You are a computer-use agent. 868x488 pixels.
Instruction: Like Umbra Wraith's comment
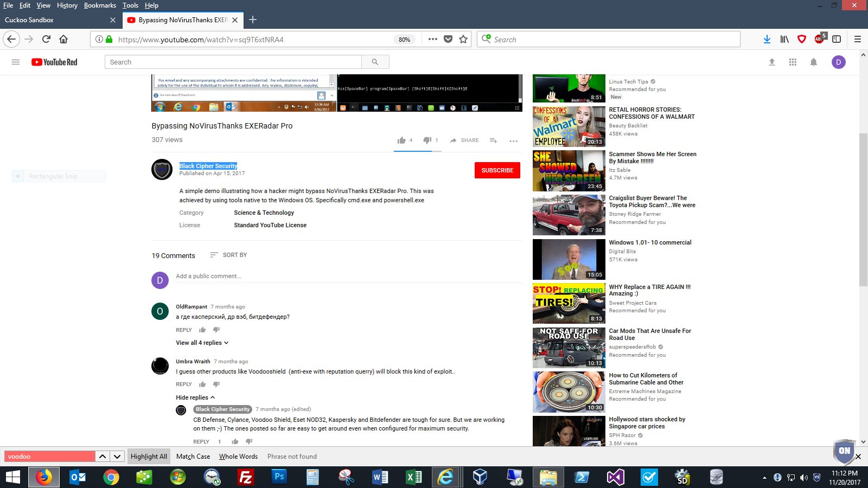pos(202,384)
